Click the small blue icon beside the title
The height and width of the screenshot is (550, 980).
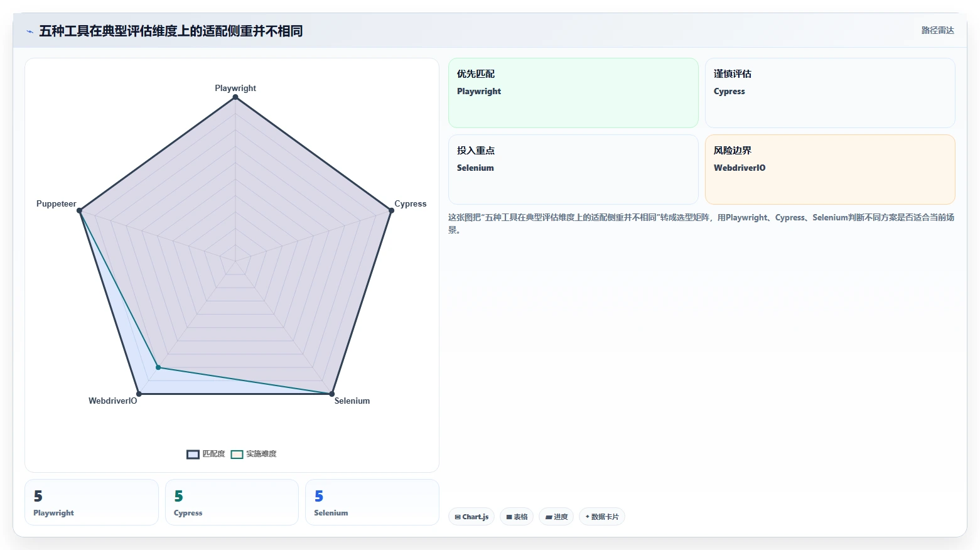pyautogui.click(x=30, y=31)
